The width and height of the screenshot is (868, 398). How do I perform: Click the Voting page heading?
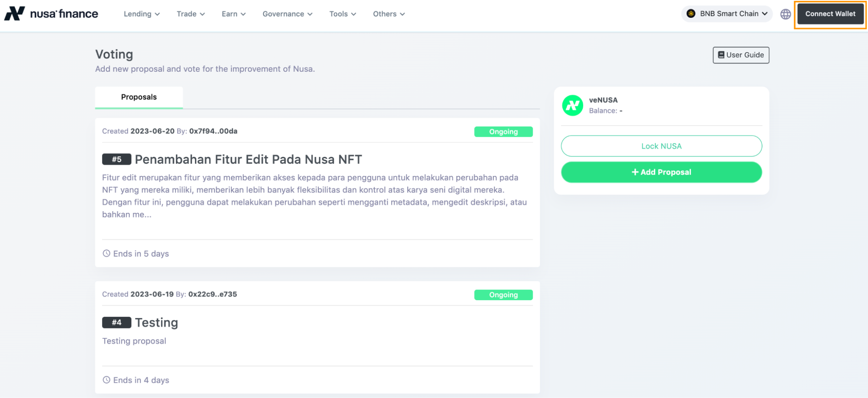tap(114, 54)
